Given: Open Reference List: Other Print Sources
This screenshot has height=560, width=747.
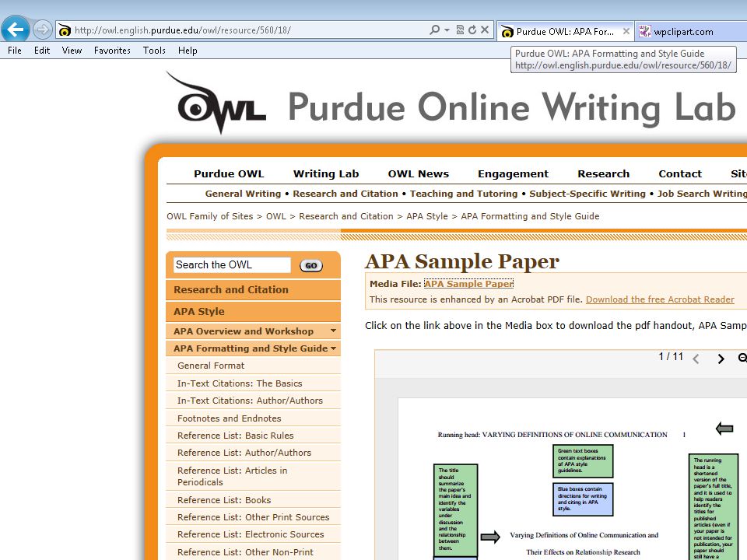Looking at the screenshot, I should tap(253, 517).
